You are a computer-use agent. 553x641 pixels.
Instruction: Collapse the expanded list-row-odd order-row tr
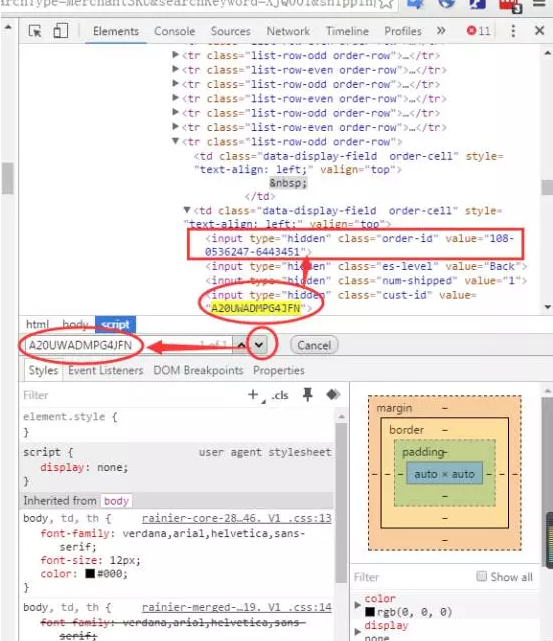click(175, 141)
